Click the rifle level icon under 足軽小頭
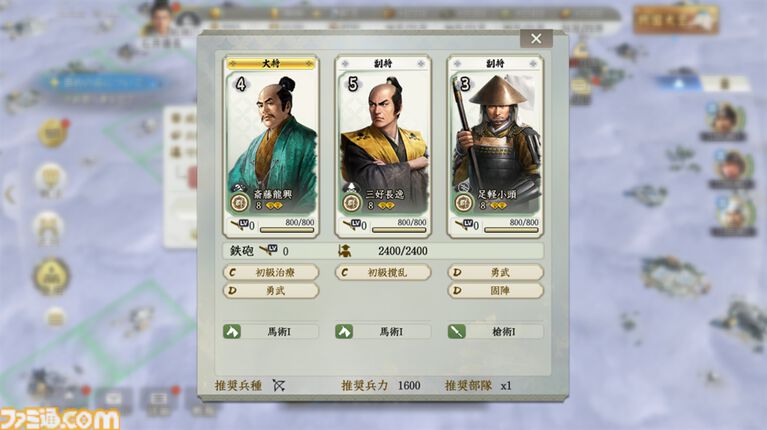 tap(464, 225)
